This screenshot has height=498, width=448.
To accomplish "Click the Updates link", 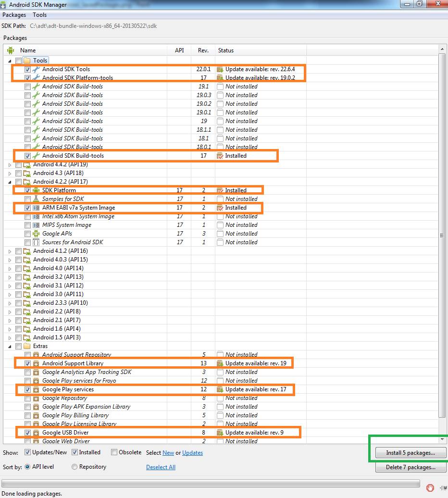I will coord(192,453).
